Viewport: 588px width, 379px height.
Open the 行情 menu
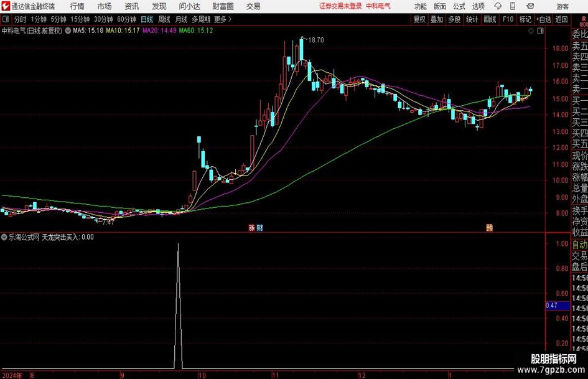(x=77, y=6)
